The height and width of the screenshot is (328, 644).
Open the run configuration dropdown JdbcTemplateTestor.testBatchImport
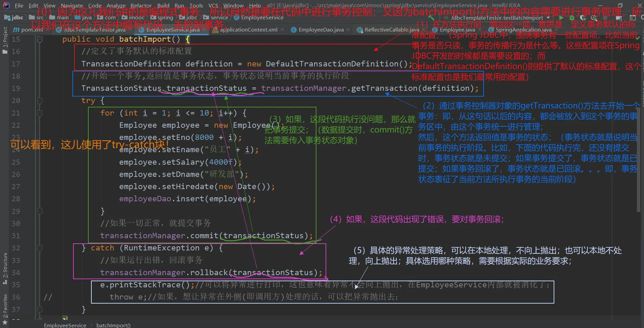[x=497, y=18]
